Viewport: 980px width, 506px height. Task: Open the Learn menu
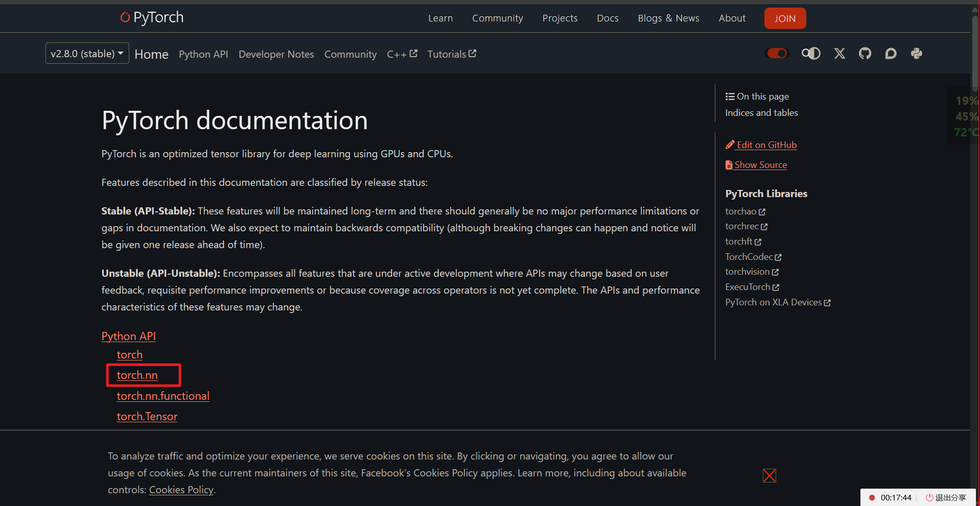click(x=440, y=18)
